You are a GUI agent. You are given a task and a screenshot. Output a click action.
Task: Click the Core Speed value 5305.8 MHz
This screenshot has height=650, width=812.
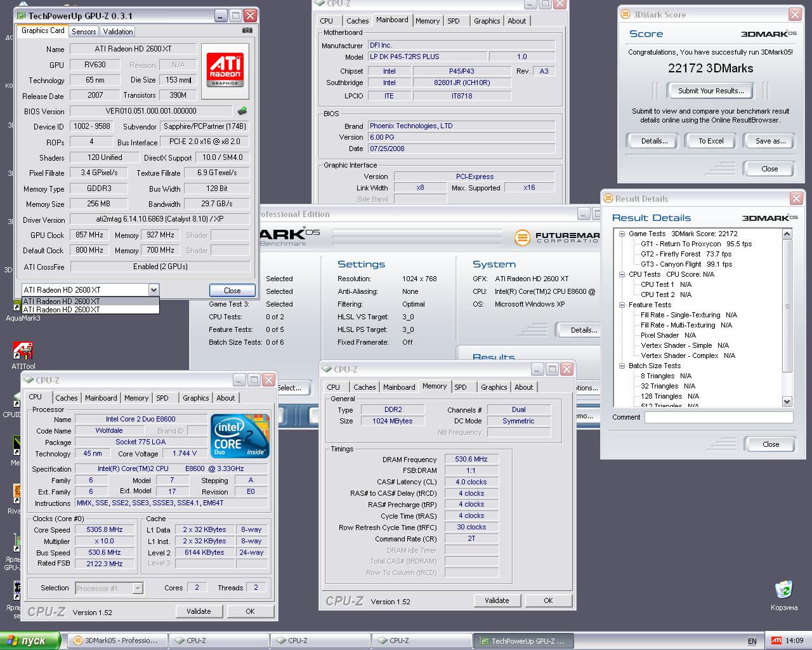pos(105,529)
